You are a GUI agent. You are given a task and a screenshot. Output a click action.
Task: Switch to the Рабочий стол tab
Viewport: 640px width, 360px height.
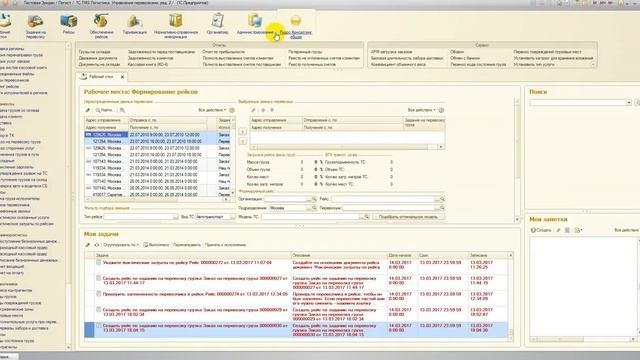point(100,77)
